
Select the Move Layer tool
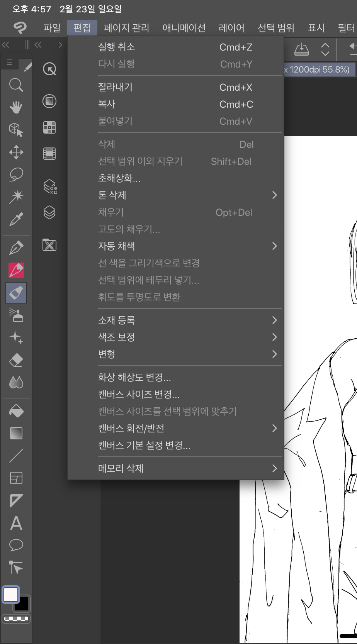click(x=16, y=152)
